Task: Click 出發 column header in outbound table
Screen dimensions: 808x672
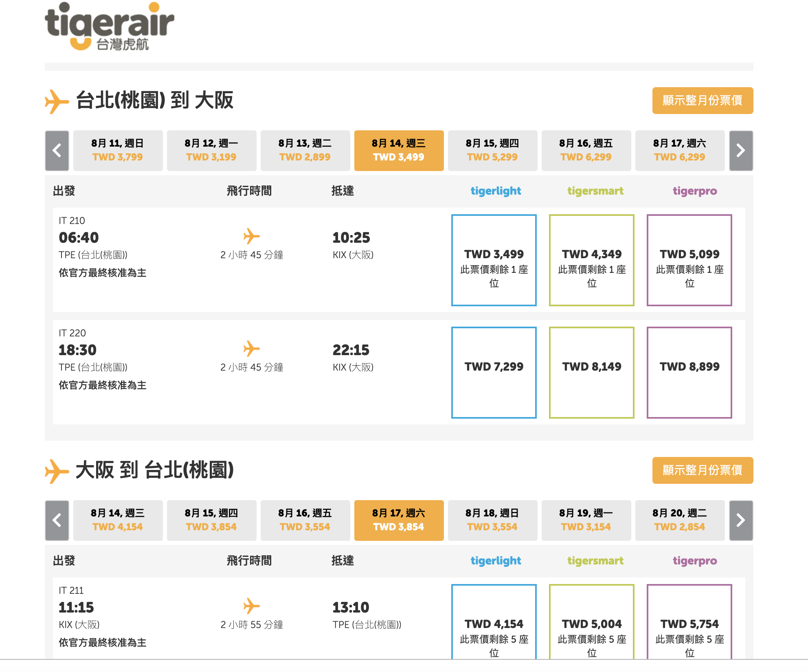Action: click(64, 191)
